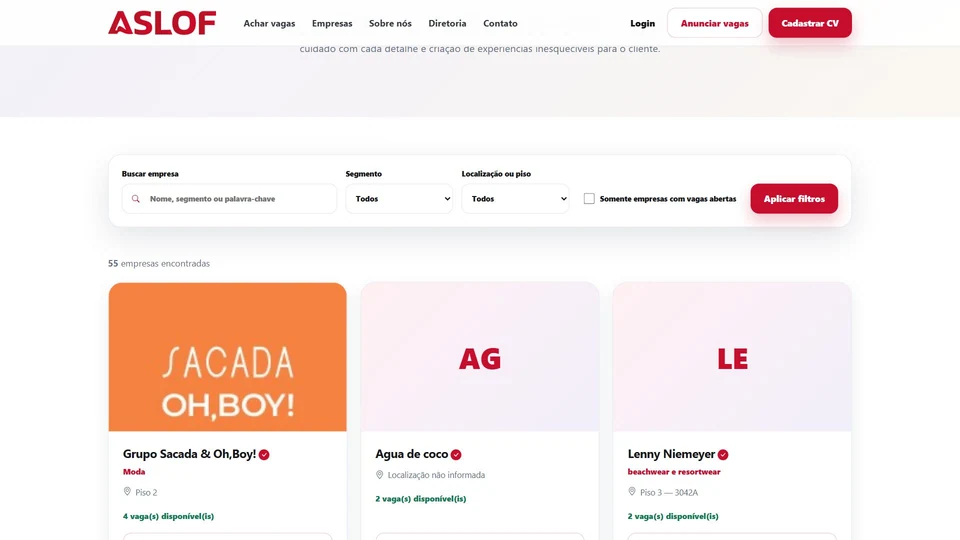Click the magnifier icon in search field
The height and width of the screenshot is (540, 960).
click(x=136, y=199)
